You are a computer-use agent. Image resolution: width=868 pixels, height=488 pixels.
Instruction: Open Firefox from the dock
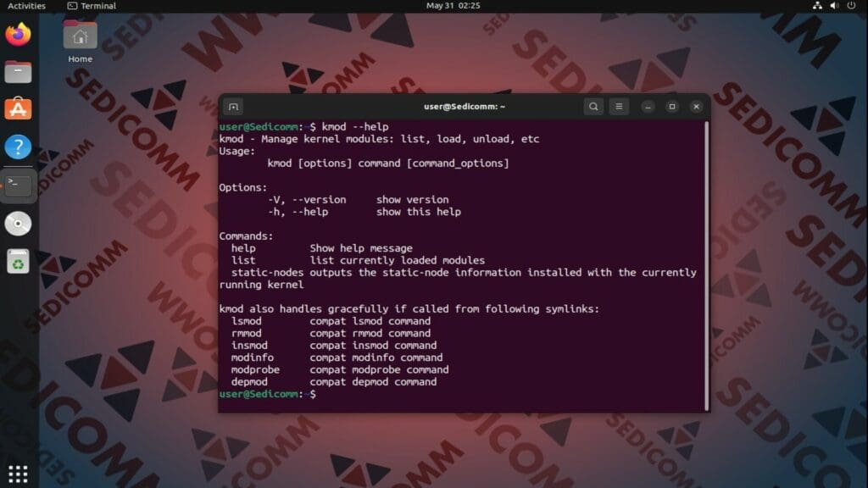point(19,34)
